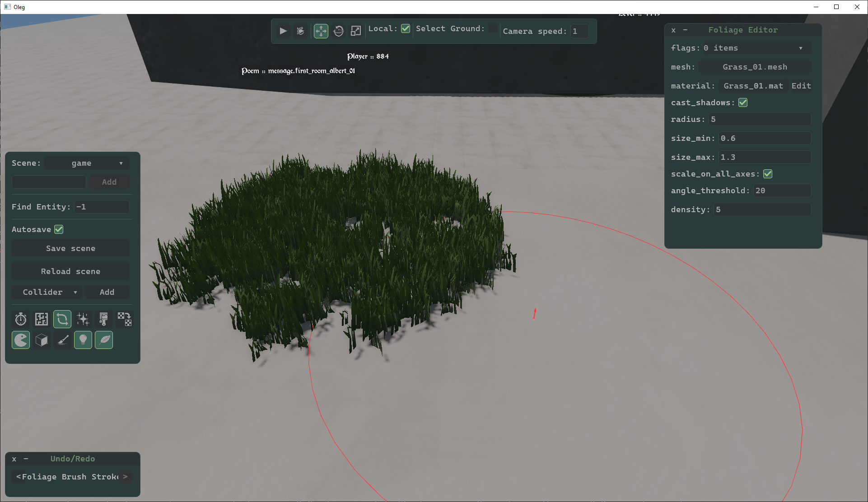Toggle the light bulb lighting icon
The height and width of the screenshot is (502, 868).
(83, 340)
